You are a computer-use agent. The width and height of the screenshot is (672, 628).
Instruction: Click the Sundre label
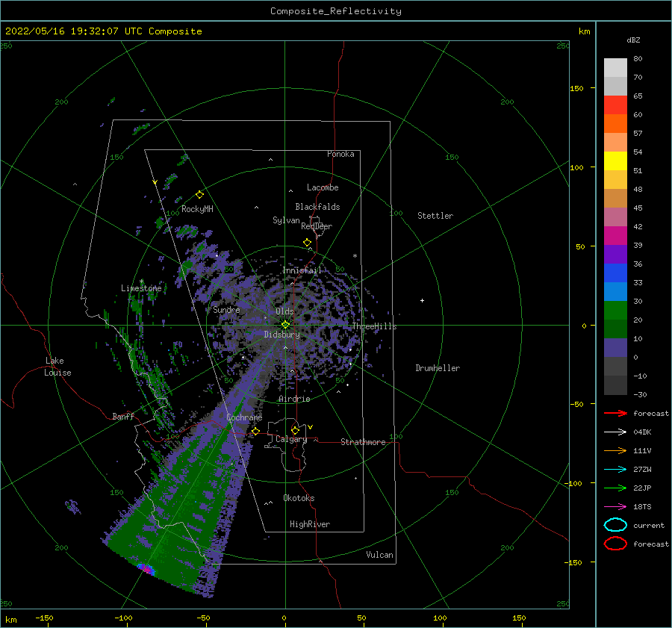pyautogui.click(x=226, y=309)
